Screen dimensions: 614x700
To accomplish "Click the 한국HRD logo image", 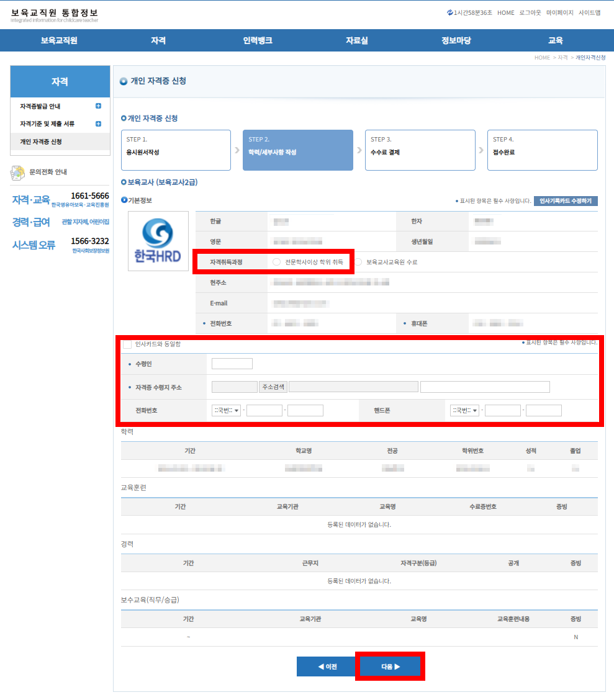I will 158,241.
